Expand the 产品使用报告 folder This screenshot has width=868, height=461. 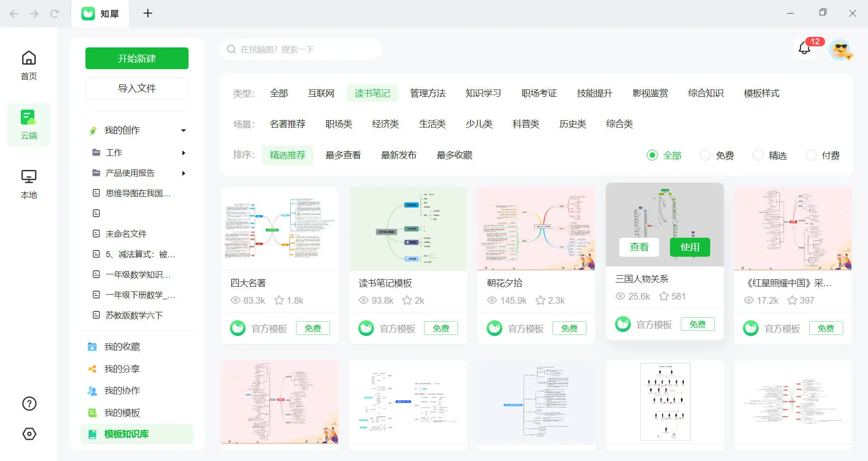pos(184,173)
